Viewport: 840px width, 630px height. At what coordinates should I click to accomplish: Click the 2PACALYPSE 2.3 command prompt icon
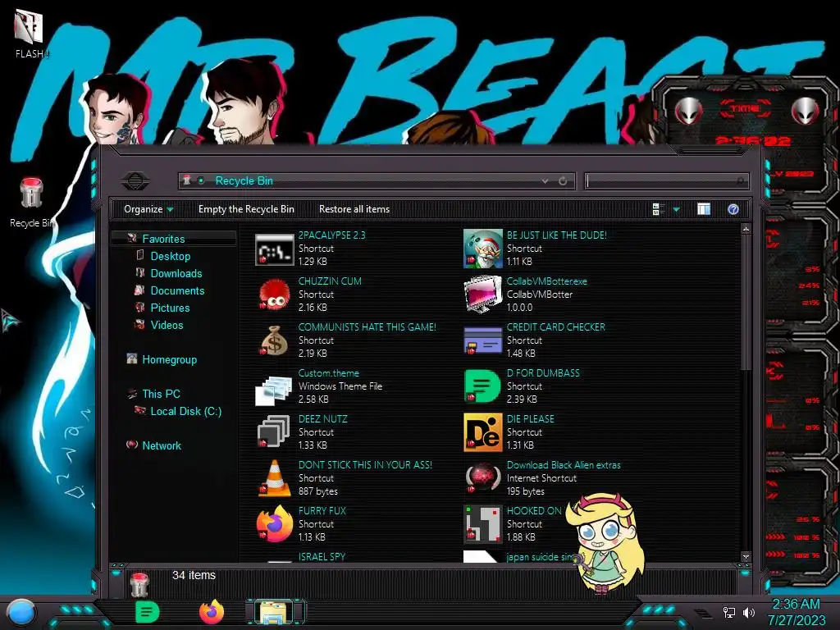(274, 249)
